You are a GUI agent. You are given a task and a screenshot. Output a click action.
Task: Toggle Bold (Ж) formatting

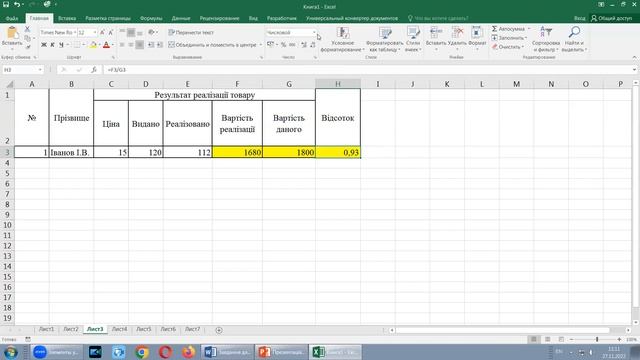[44, 45]
